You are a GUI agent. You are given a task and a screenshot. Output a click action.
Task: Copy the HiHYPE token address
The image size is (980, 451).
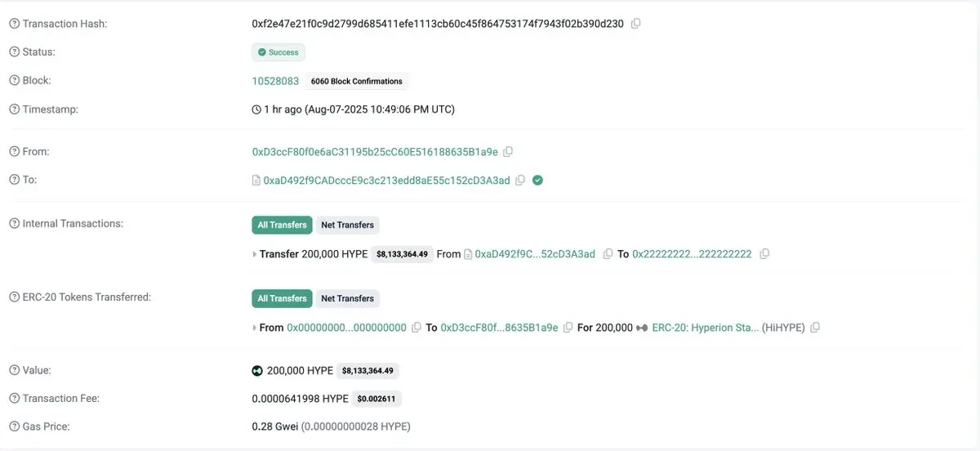pos(815,328)
